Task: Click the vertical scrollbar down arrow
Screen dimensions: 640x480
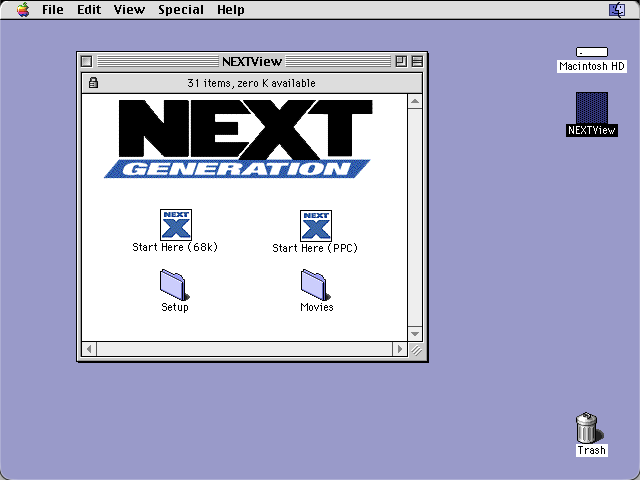Action: (415, 334)
